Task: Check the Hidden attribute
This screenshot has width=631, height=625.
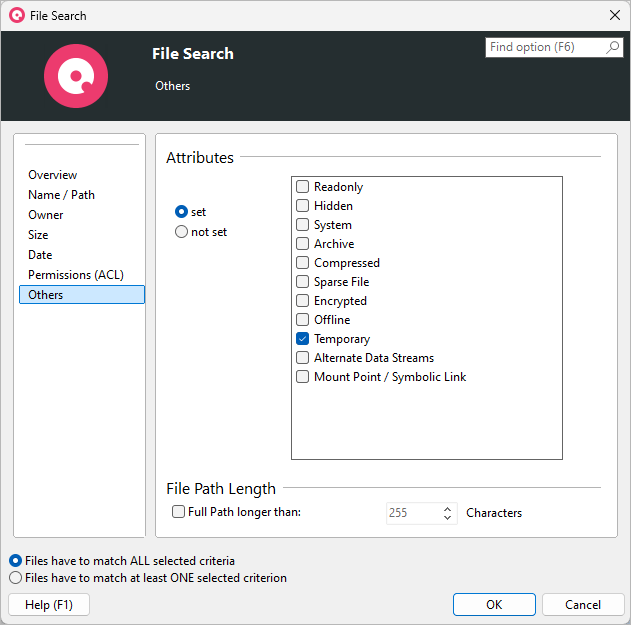Action: (303, 206)
